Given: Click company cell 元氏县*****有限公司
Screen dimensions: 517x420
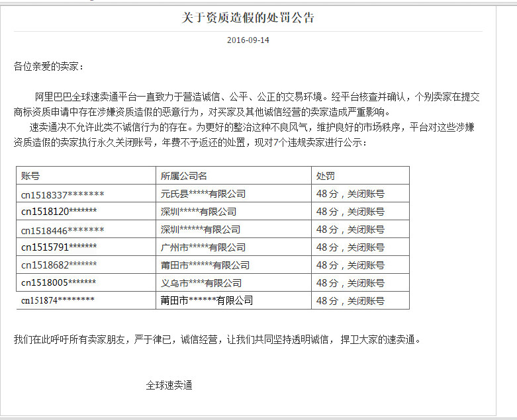Looking at the screenshot, I should click(x=234, y=193).
